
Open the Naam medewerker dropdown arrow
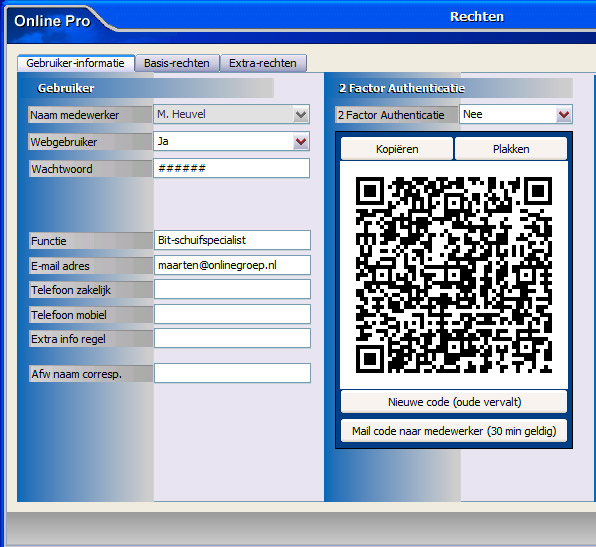pyautogui.click(x=301, y=114)
